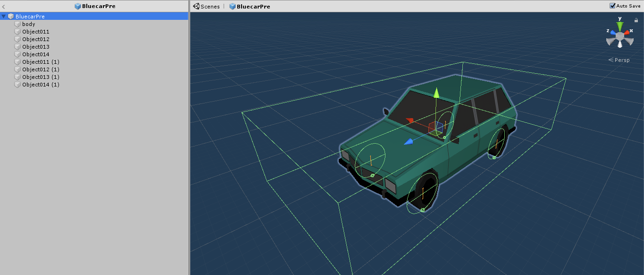Select Object011 in the hierarchy
Image resolution: width=644 pixels, height=275 pixels.
click(x=36, y=32)
